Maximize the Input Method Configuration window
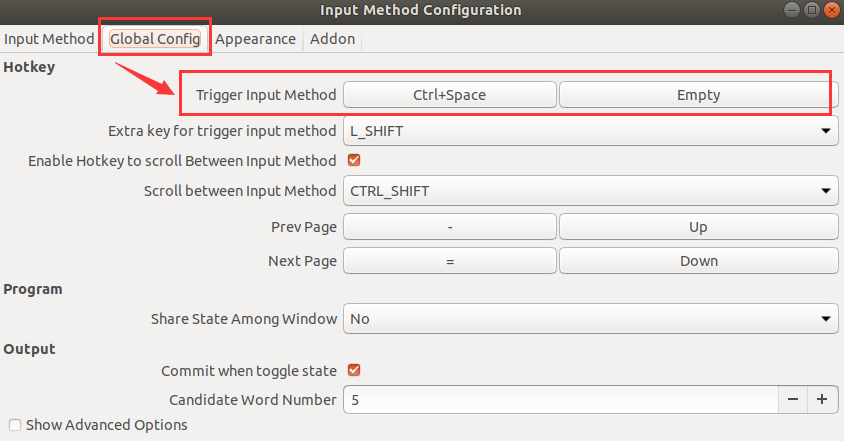This screenshot has height=441, width=844. [812, 10]
